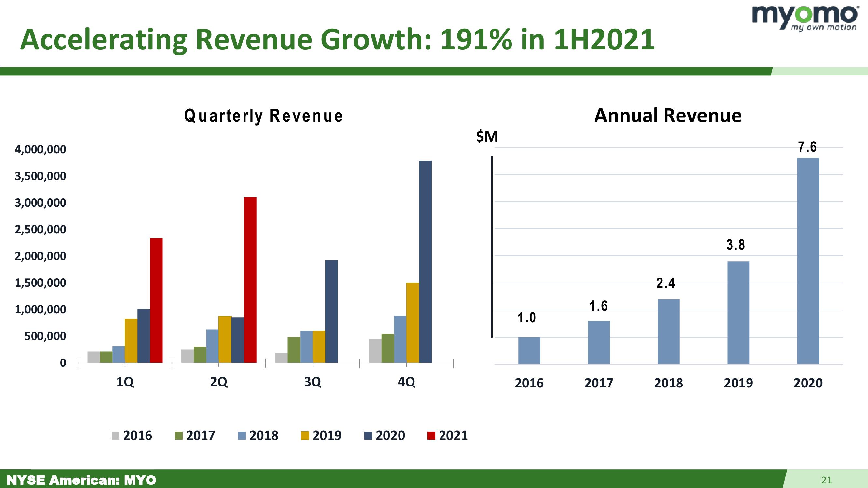
Task: Click the 'NYSE American: MYO' footer text
Action: click(x=81, y=480)
